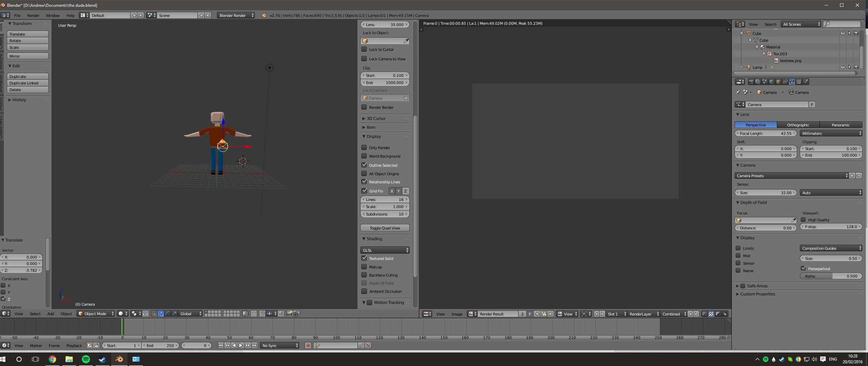Click the Toggle Quad View button

pos(385,228)
